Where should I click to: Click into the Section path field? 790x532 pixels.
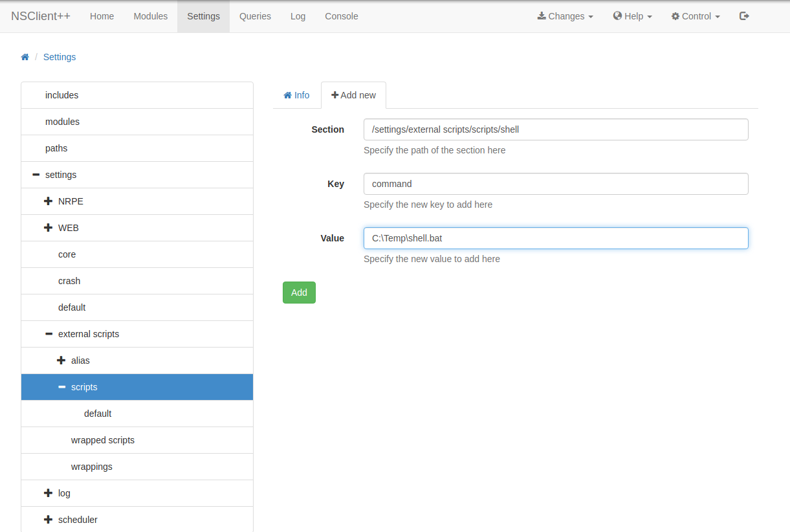click(x=555, y=129)
